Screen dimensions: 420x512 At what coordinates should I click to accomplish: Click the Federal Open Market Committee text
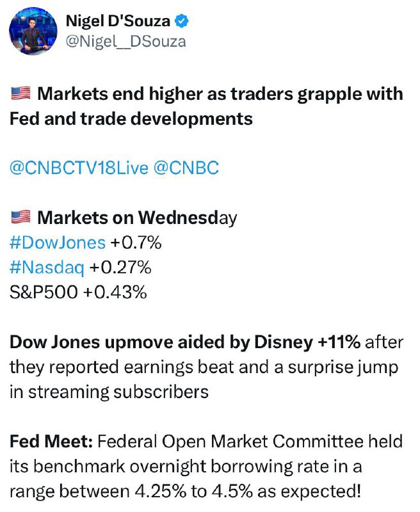pyautogui.click(x=230, y=442)
